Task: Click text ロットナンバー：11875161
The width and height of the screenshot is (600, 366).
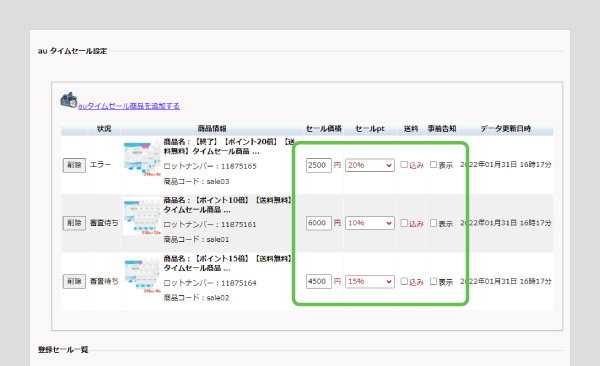Action: pyautogui.click(x=210, y=224)
